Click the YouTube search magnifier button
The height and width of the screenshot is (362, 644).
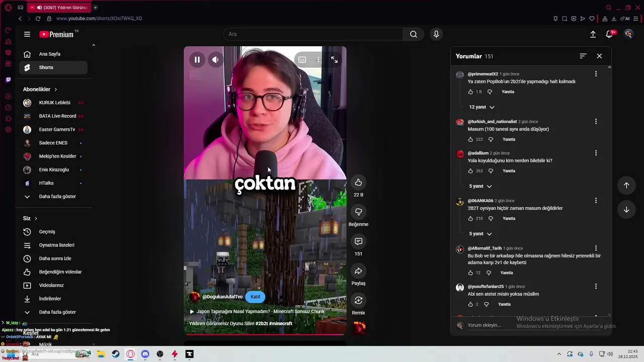414,34
